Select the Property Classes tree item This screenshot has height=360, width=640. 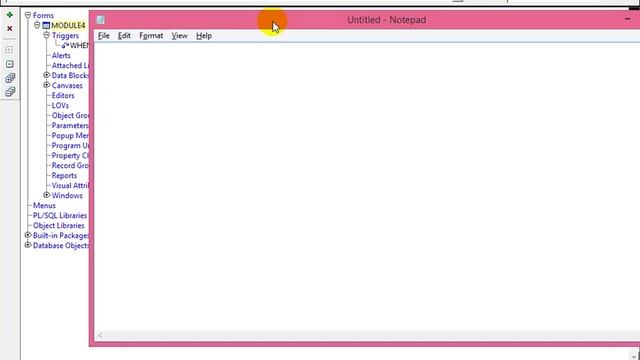tap(70, 156)
